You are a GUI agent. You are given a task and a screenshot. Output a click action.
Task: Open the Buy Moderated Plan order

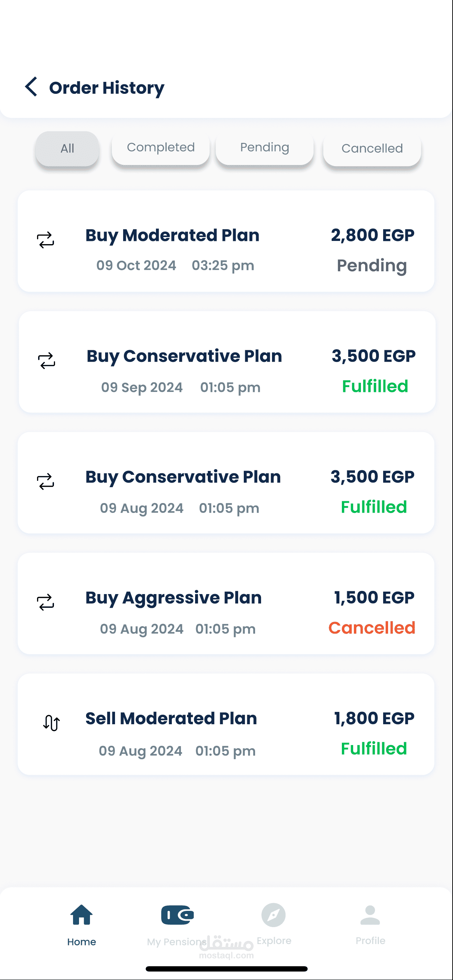pos(172,236)
